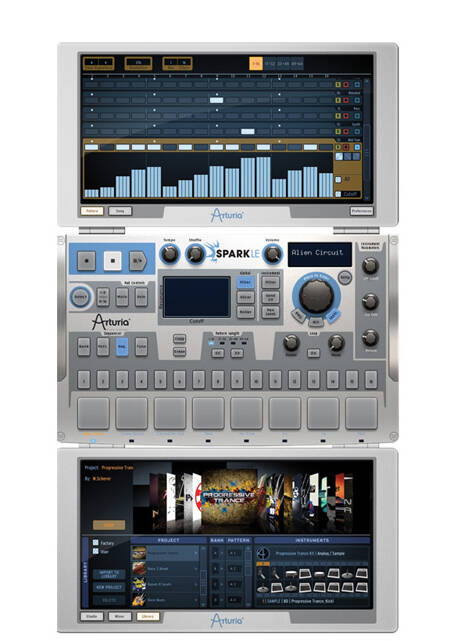
Task: Select the 17-32 step page
Action: pos(269,63)
